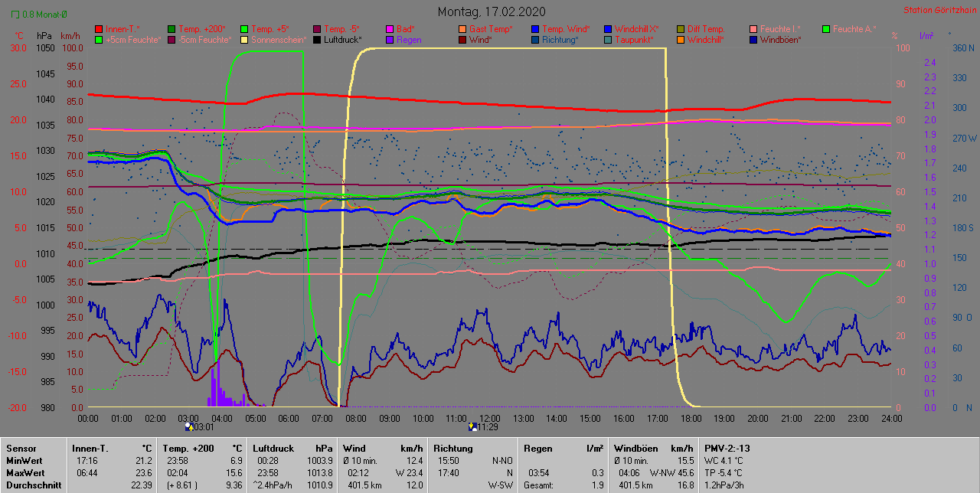Click the MaxWert row label
This screenshot has height=493, width=980.
pos(26,472)
